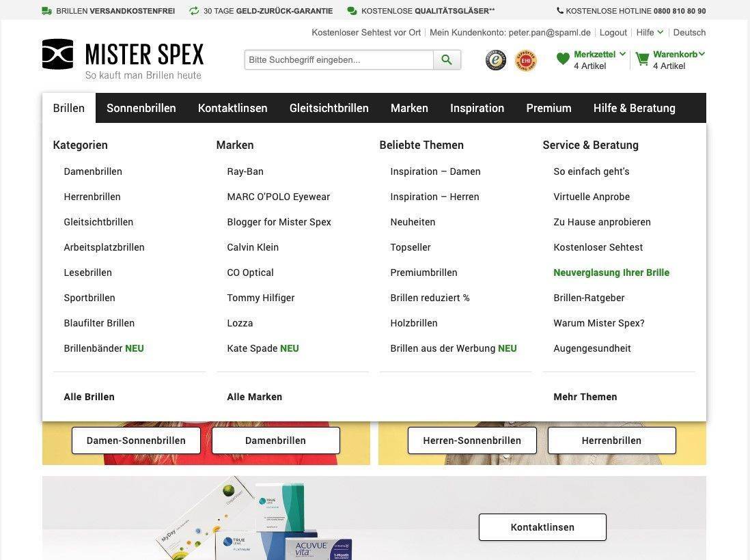Screen dimensions: 750x560
Task: Open Brillen aus der Werbung NEU
Action: coord(454,348)
